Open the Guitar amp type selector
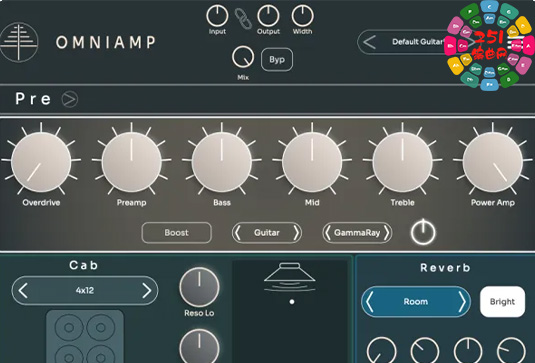The width and height of the screenshot is (535, 363). click(266, 233)
